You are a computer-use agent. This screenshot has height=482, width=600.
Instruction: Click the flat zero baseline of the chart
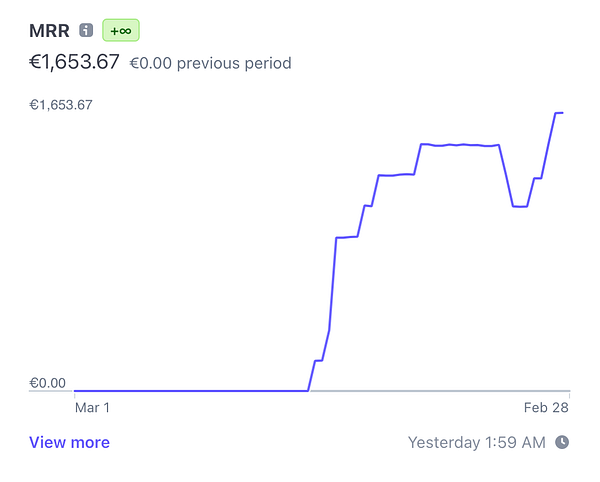click(x=190, y=390)
